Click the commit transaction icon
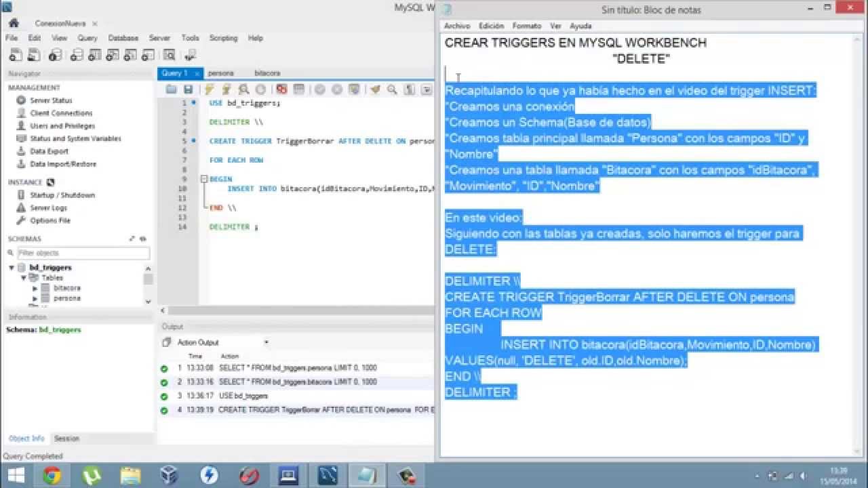The height and width of the screenshot is (488, 868). point(319,89)
